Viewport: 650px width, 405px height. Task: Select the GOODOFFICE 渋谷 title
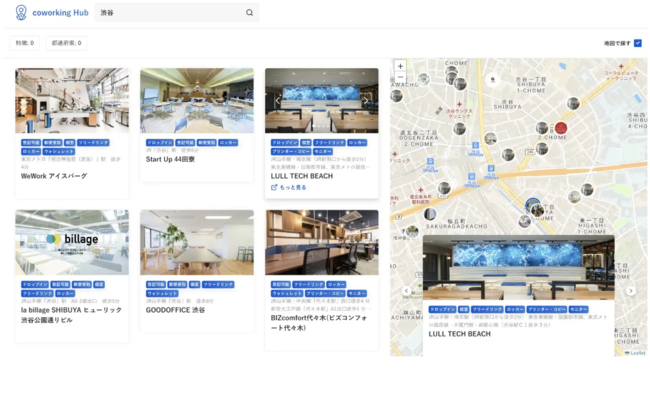click(x=175, y=310)
